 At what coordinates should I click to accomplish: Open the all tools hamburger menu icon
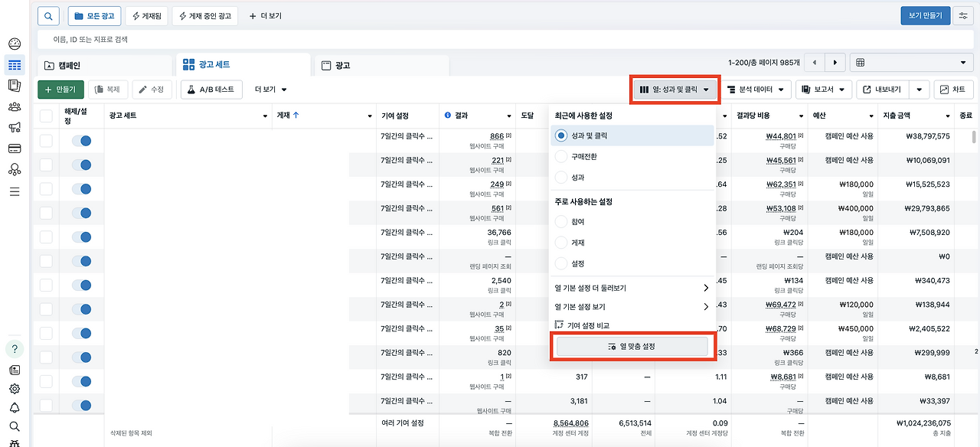click(15, 191)
